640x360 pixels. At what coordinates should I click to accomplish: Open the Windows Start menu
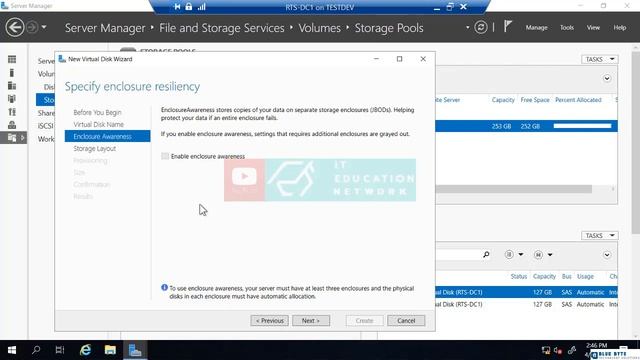(x=12, y=350)
